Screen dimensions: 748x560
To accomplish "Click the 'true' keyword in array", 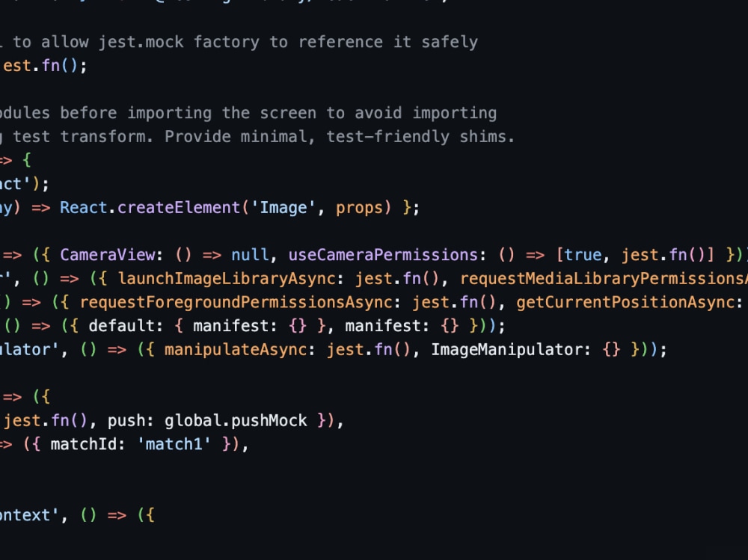I will pos(583,255).
